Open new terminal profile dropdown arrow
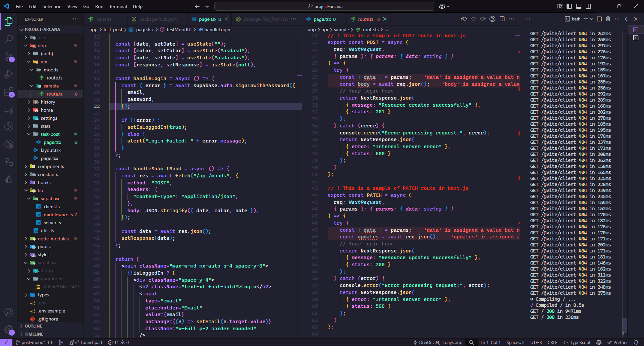Screen dimensions: 644x346 coord(591,19)
